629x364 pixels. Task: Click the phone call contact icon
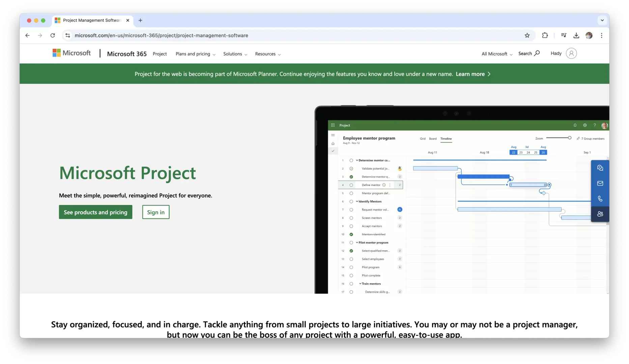pyautogui.click(x=600, y=199)
